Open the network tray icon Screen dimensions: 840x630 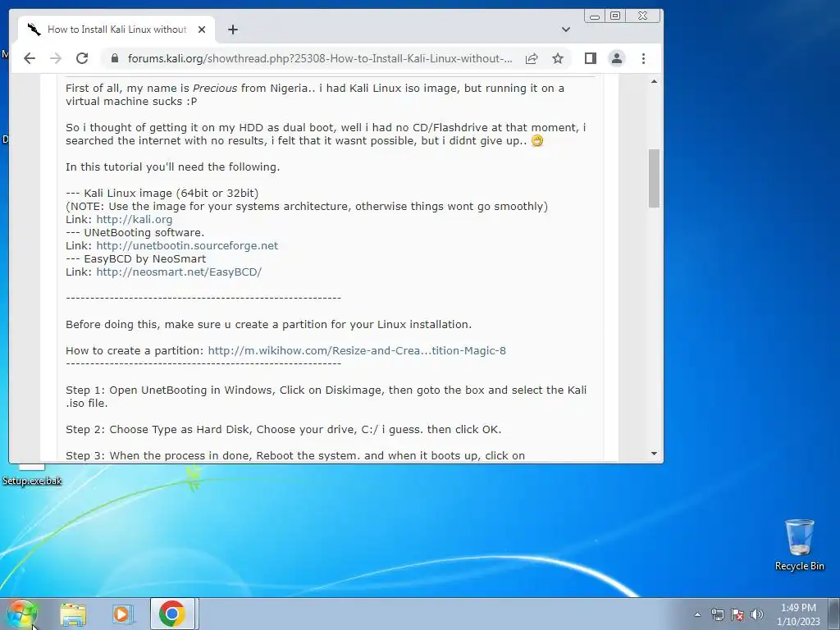pos(717,614)
